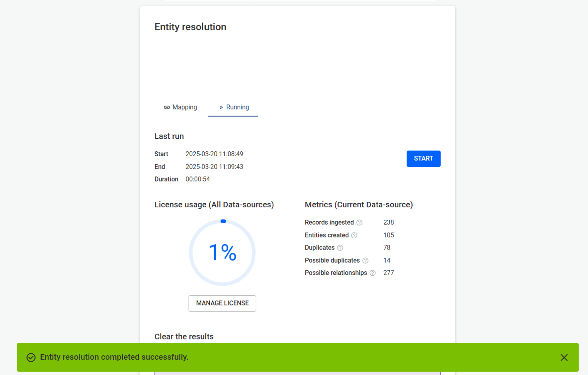Screen dimensions: 588x375
Task: Click help icon beside Duplicates
Action: click(x=340, y=248)
